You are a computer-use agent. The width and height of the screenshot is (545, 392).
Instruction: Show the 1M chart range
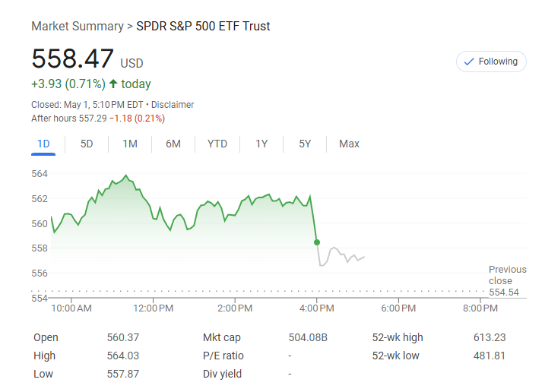pos(130,144)
